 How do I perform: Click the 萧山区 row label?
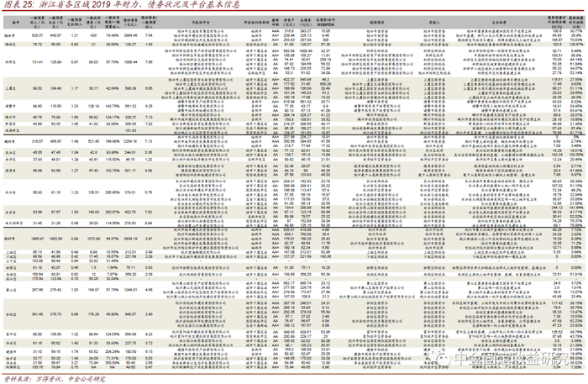[x=10, y=290]
